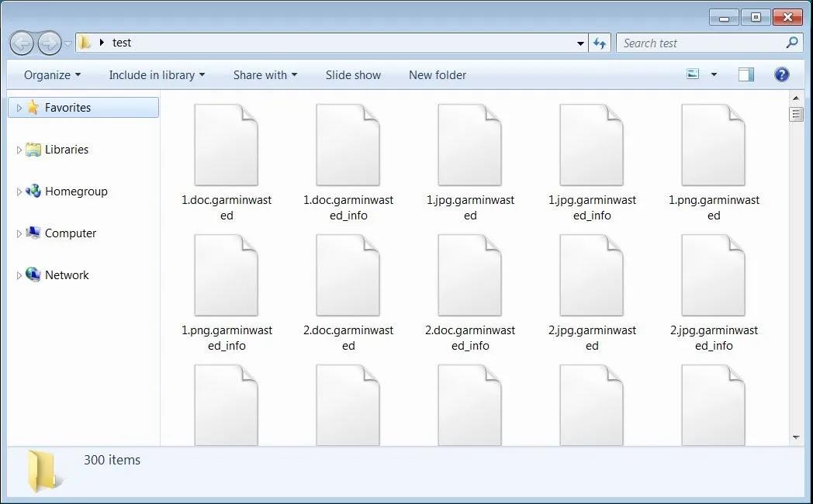Maximize the test window
The image size is (813, 504).
(756, 17)
